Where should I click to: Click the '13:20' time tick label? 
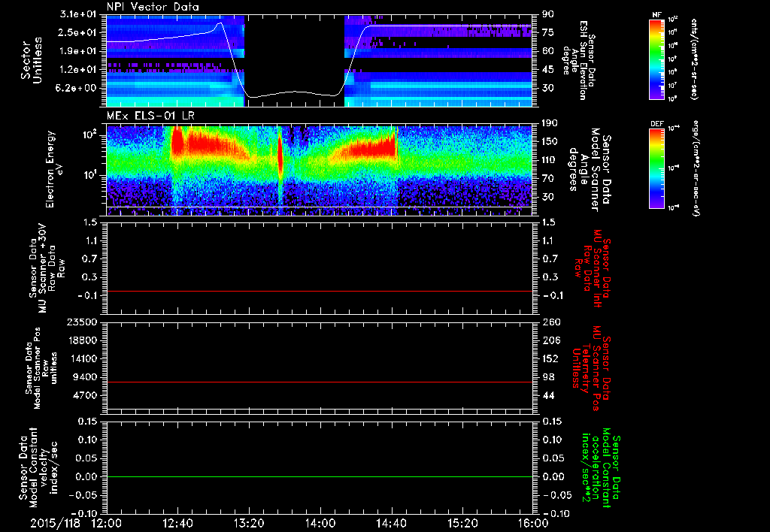(249, 523)
